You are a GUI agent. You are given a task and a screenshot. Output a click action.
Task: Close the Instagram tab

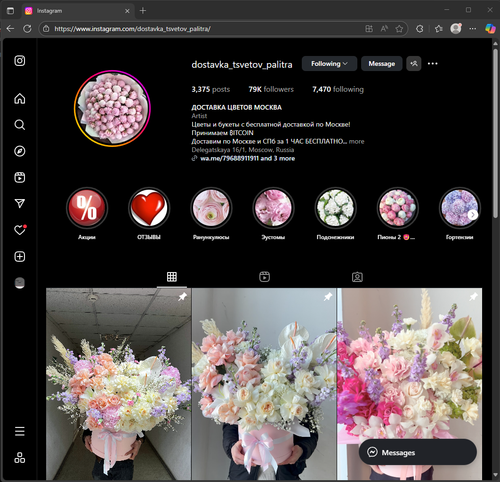pyautogui.click(x=127, y=11)
